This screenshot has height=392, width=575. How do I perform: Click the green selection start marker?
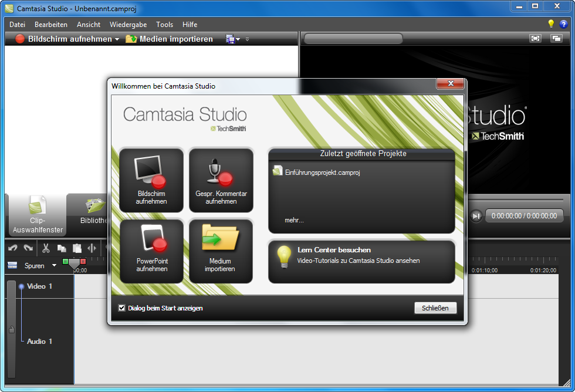point(65,262)
